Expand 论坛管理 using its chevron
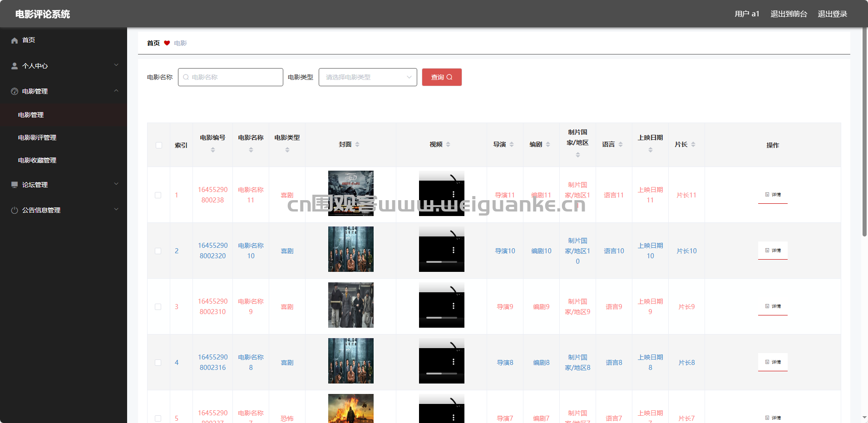868x423 pixels. 116,184
